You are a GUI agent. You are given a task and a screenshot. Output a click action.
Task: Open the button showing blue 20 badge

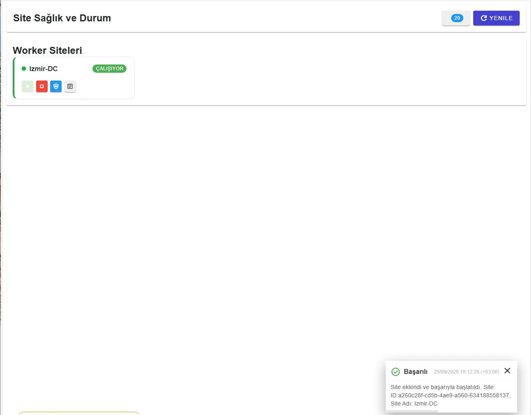pos(456,18)
